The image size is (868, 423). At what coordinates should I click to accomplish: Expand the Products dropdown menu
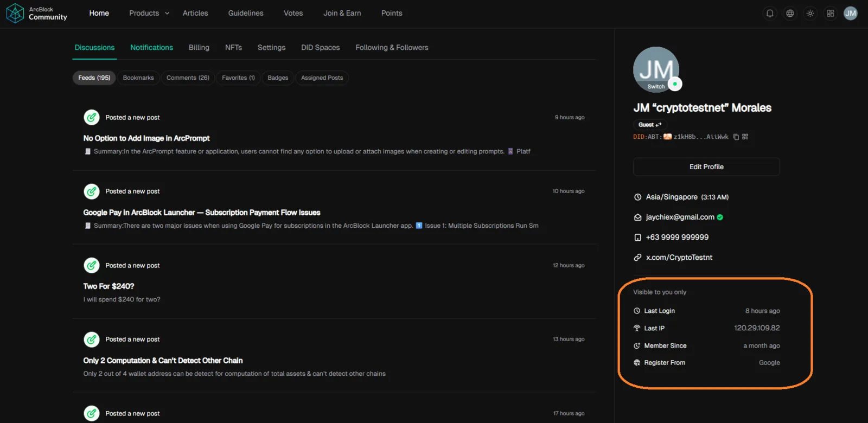tap(149, 13)
